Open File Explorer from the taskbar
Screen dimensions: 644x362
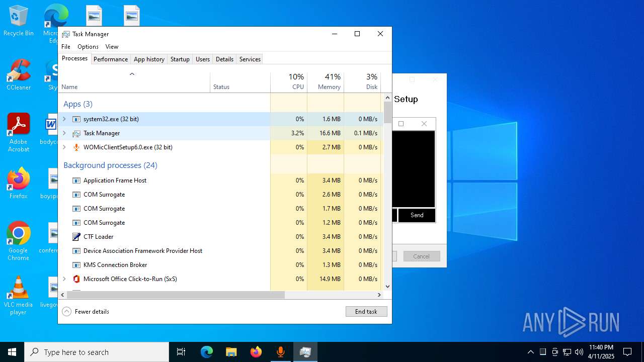[x=231, y=352]
